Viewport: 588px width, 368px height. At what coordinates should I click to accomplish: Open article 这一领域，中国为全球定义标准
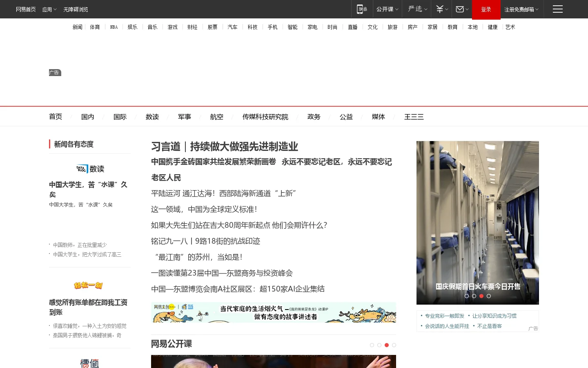coord(204,209)
